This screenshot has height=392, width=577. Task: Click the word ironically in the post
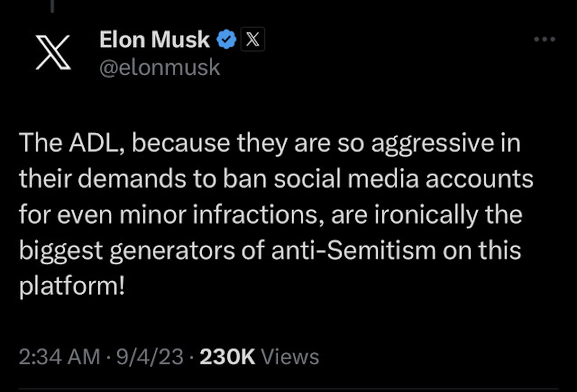point(426,214)
